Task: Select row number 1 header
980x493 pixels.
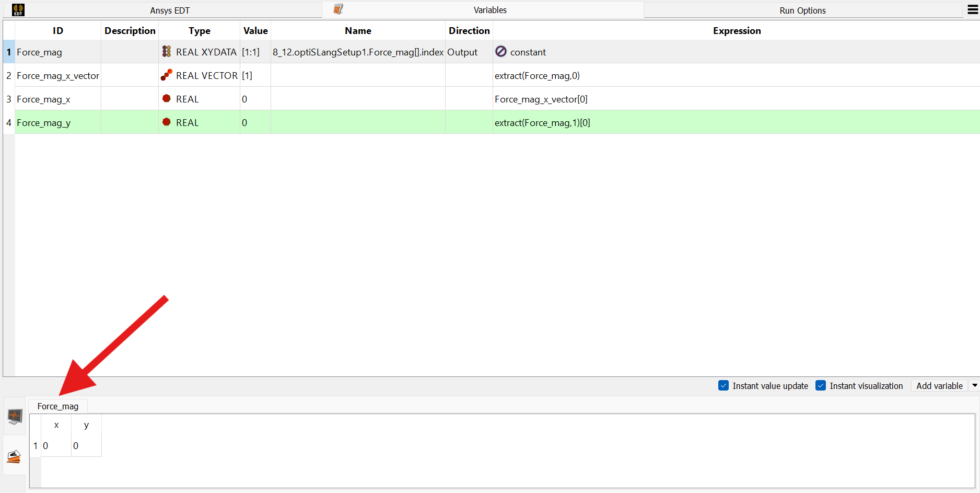Action: coord(9,52)
